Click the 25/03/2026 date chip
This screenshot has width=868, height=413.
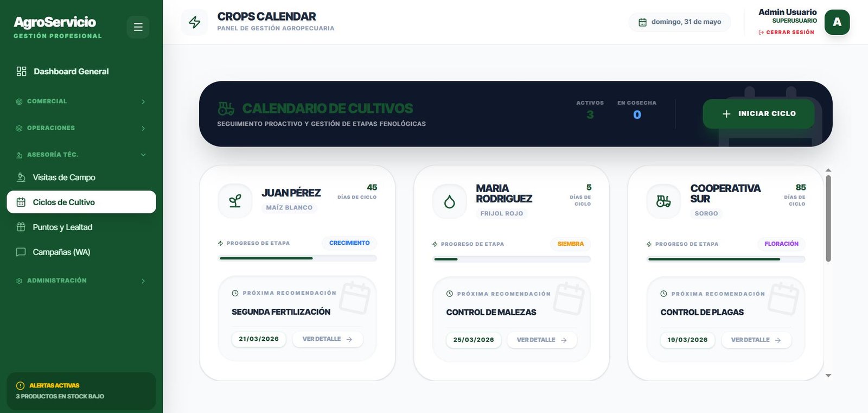(474, 340)
